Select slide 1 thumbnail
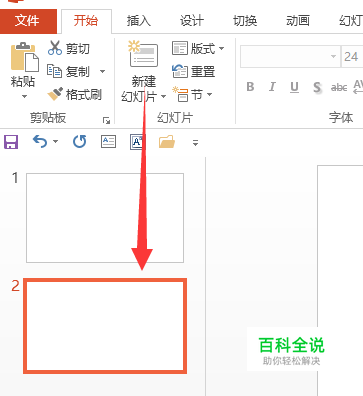Screen dimensions: 363x396 point(105,218)
